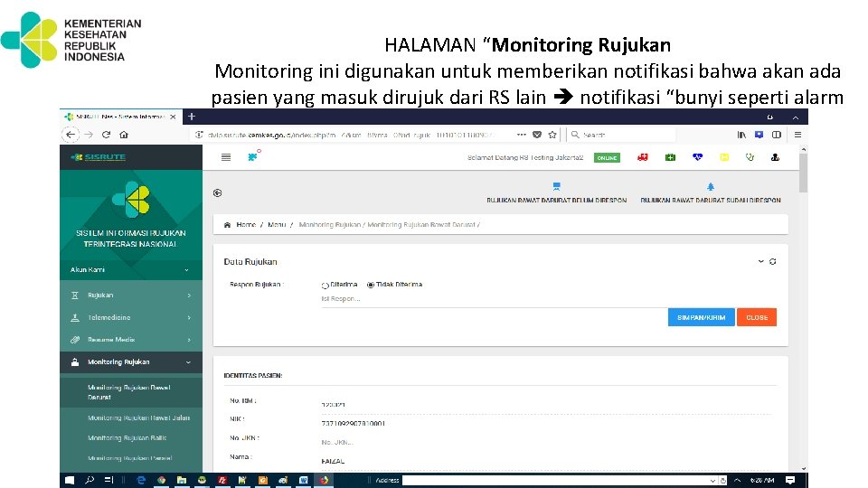Bookmark the page with the star icon

[x=552, y=135]
